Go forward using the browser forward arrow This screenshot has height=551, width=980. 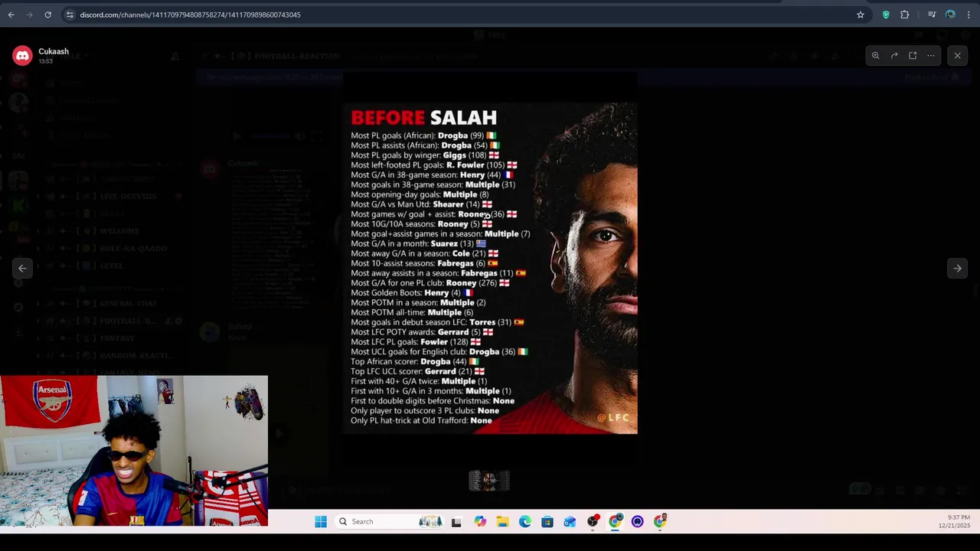pyautogui.click(x=29, y=15)
